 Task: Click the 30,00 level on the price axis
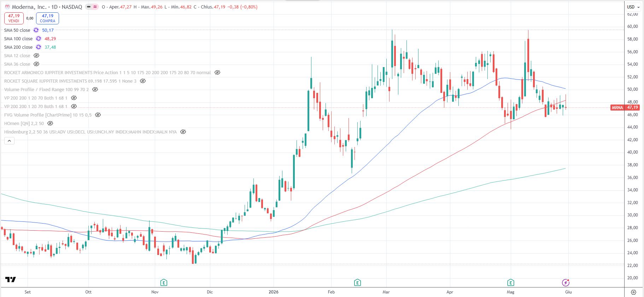tap(632, 215)
